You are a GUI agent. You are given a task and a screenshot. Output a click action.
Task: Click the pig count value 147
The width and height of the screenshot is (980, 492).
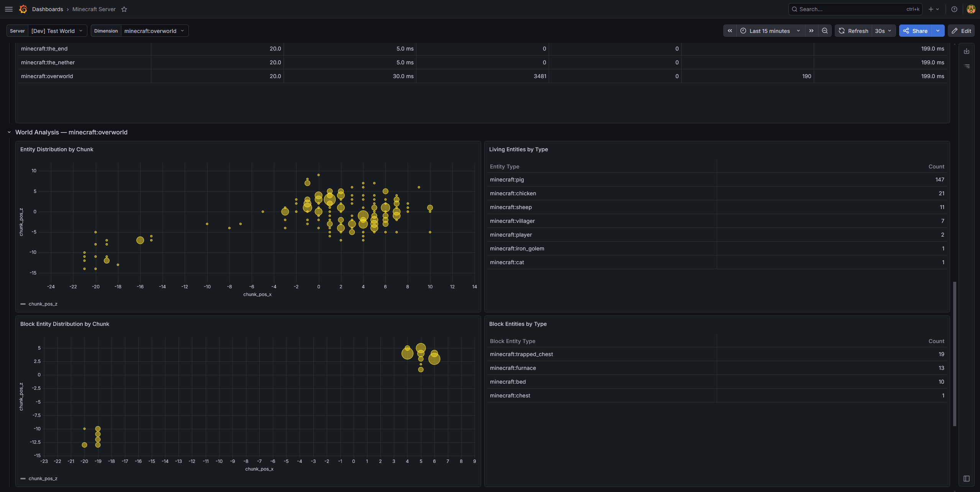(939, 180)
